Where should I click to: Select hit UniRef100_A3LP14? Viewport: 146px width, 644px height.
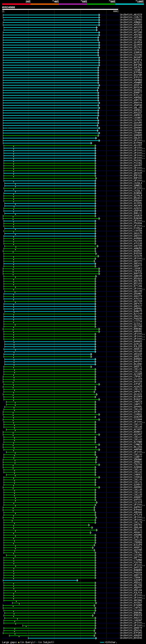131,593
